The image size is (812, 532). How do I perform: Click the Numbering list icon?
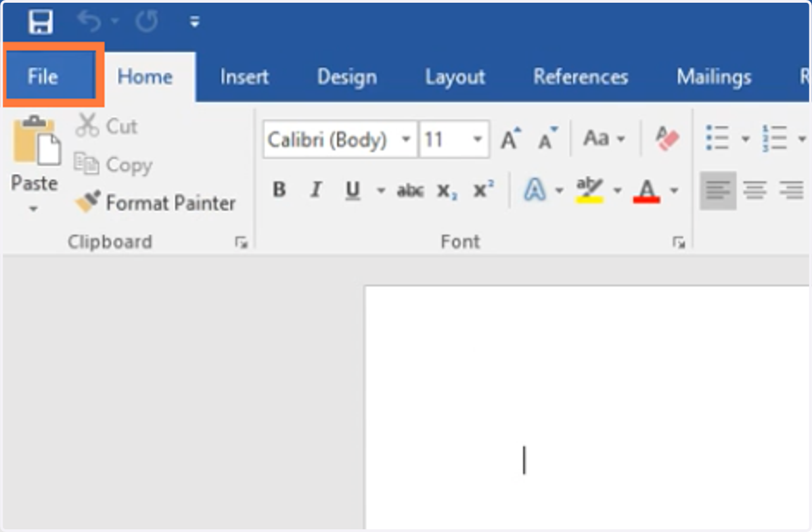[x=774, y=138]
